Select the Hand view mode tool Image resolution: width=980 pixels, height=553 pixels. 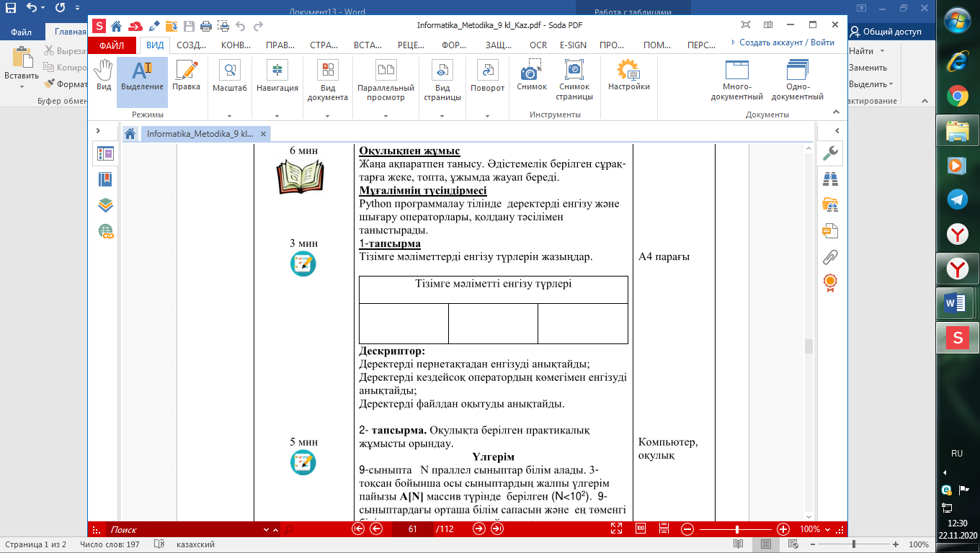click(x=104, y=75)
